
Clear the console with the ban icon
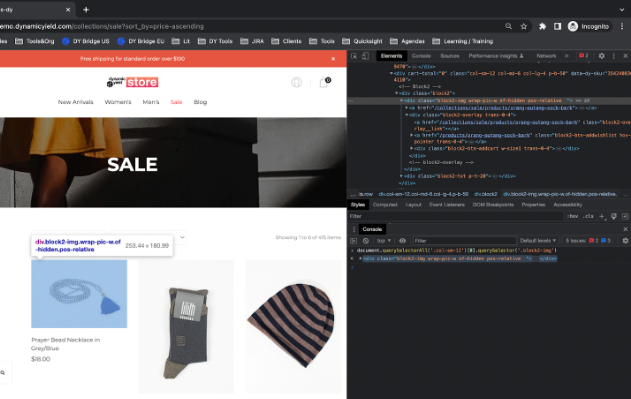(366, 241)
